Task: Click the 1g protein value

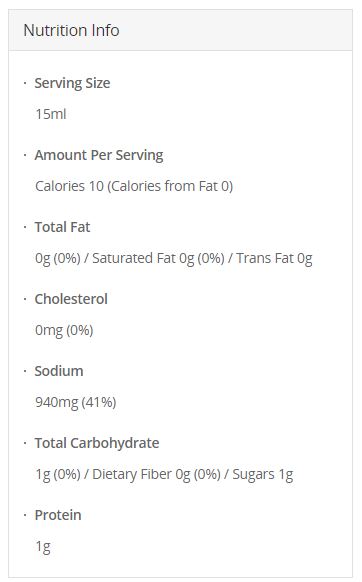Action: pos(43,546)
